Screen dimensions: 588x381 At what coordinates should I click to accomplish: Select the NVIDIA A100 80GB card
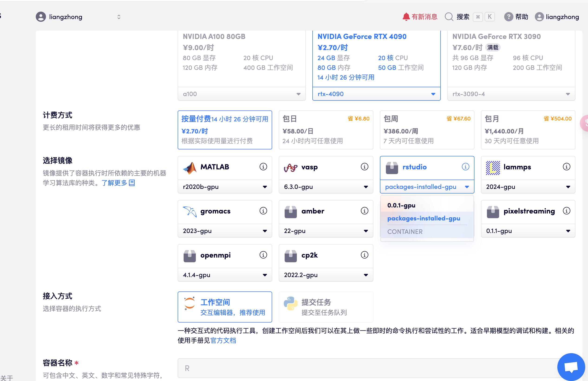pyautogui.click(x=241, y=59)
